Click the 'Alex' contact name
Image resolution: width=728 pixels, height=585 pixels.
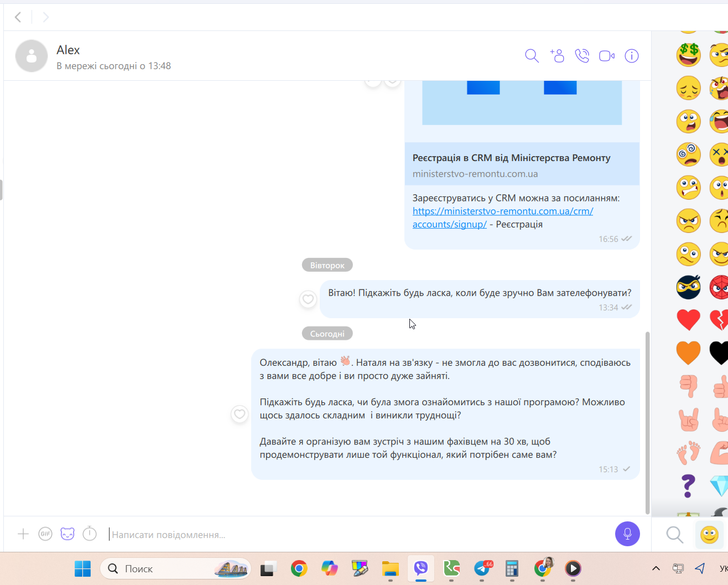[68, 50]
